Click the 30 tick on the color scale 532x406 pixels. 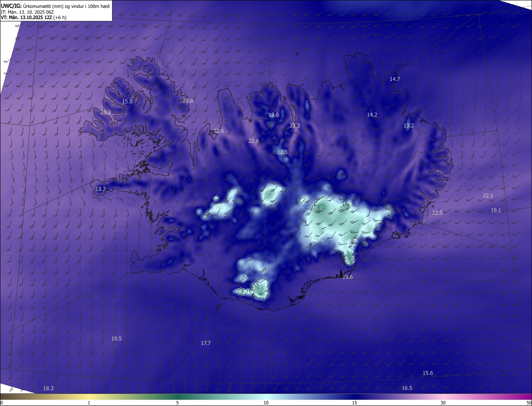443,403
